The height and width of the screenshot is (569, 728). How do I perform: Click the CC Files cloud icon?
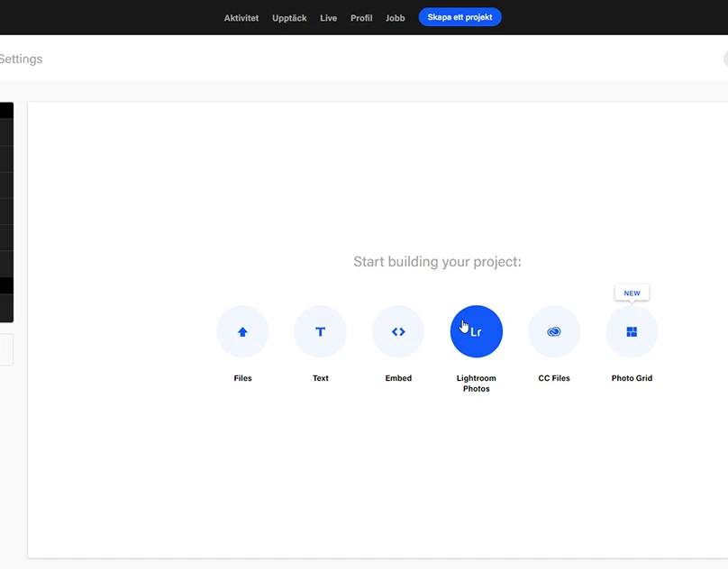coord(554,331)
